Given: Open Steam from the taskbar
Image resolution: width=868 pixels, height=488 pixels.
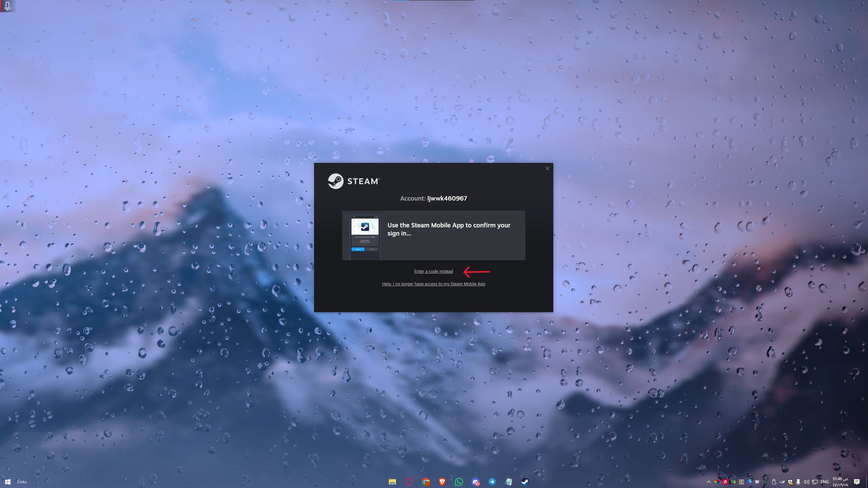Looking at the screenshot, I should pyautogui.click(x=525, y=482).
